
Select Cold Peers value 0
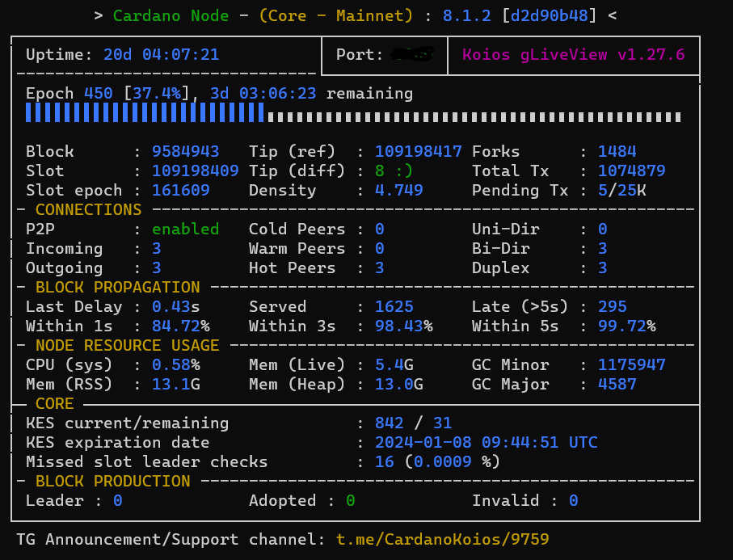[x=380, y=229]
